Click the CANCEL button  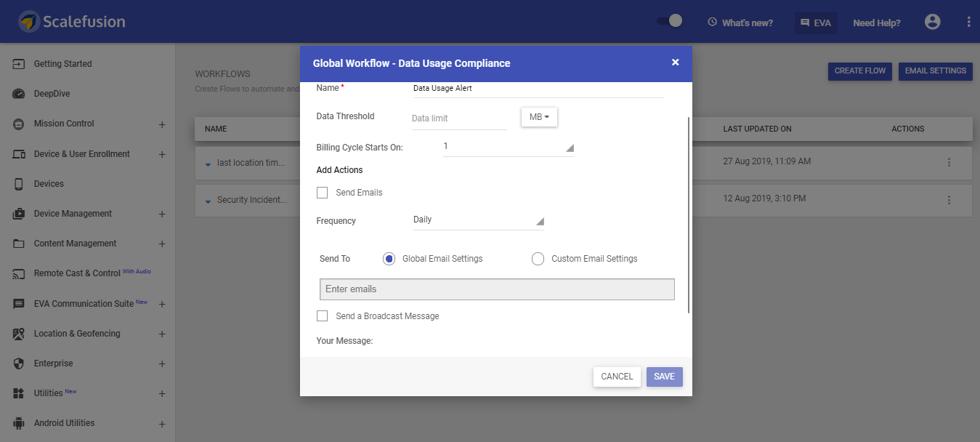tap(617, 377)
